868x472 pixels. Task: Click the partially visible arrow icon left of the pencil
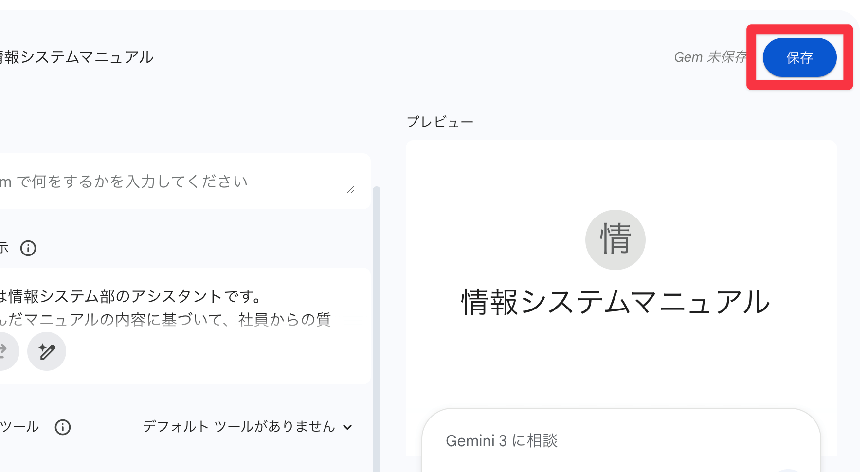[x=5, y=351]
